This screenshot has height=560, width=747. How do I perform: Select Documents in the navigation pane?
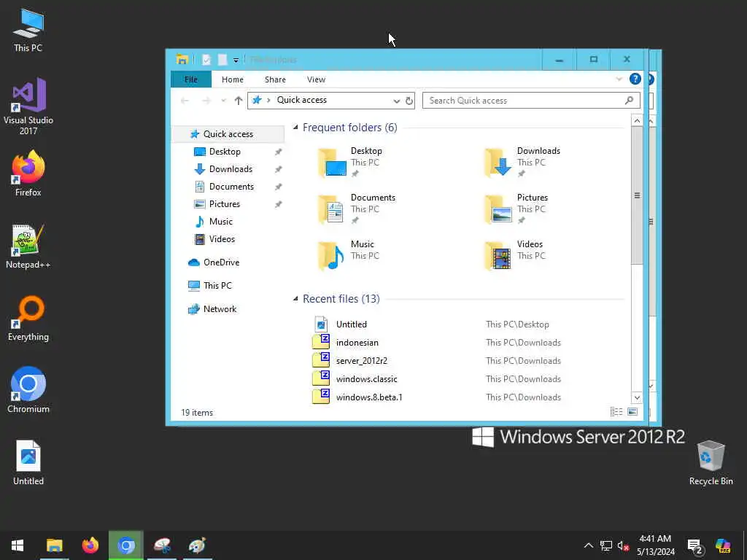[231, 187]
